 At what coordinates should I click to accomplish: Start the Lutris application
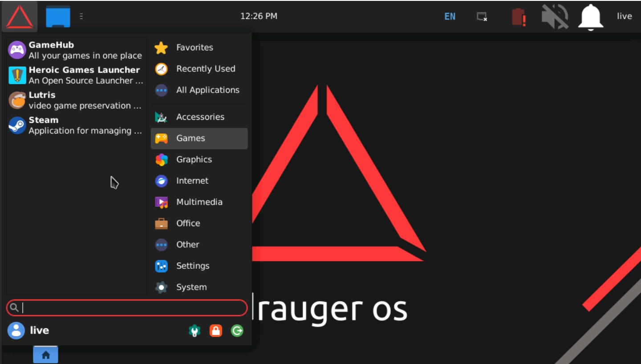coord(76,100)
